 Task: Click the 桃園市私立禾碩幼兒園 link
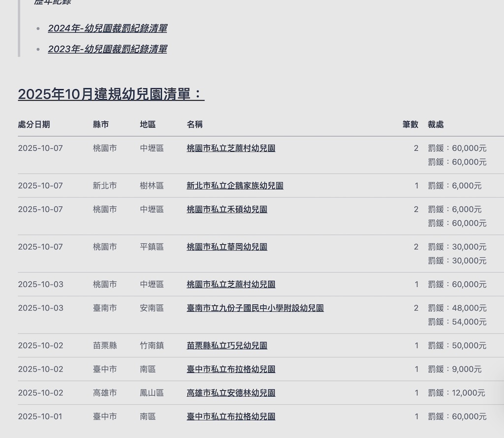tap(226, 209)
